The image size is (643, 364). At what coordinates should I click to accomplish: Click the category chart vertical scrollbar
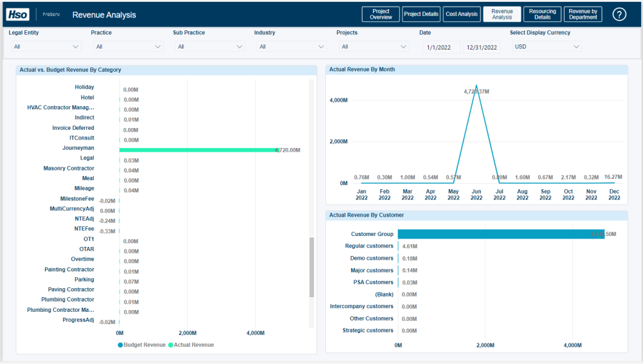[312, 267]
